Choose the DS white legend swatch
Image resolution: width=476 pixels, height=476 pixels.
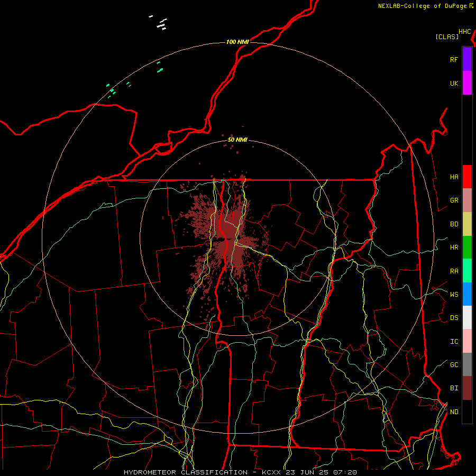467,317
